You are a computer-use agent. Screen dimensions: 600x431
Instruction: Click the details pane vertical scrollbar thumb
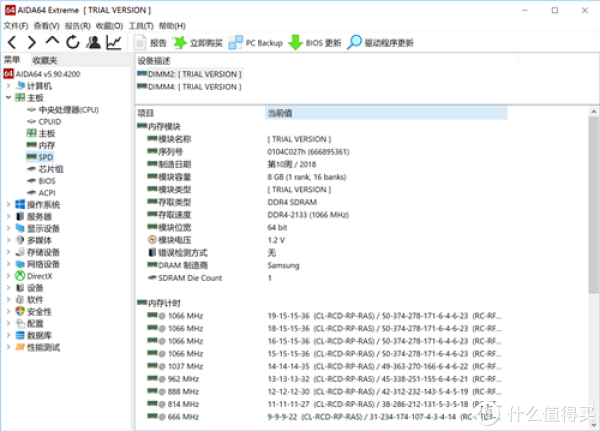point(593,205)
